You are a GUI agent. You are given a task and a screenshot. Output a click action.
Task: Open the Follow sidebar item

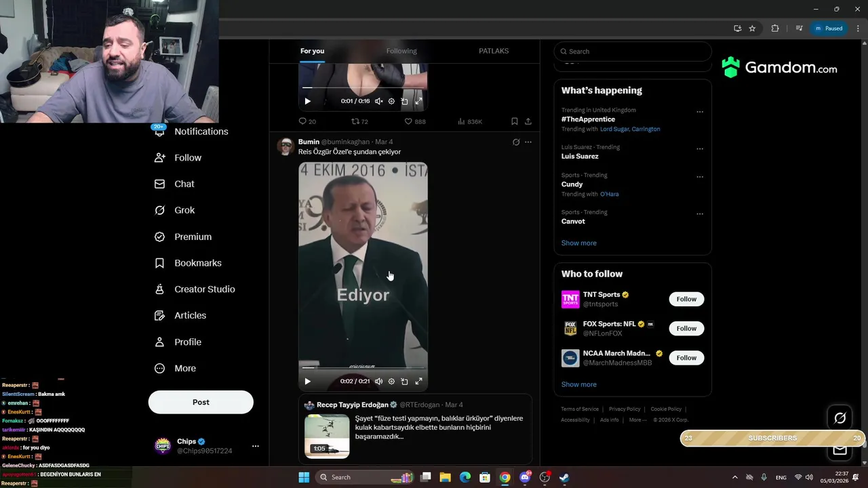pos(178,158)
